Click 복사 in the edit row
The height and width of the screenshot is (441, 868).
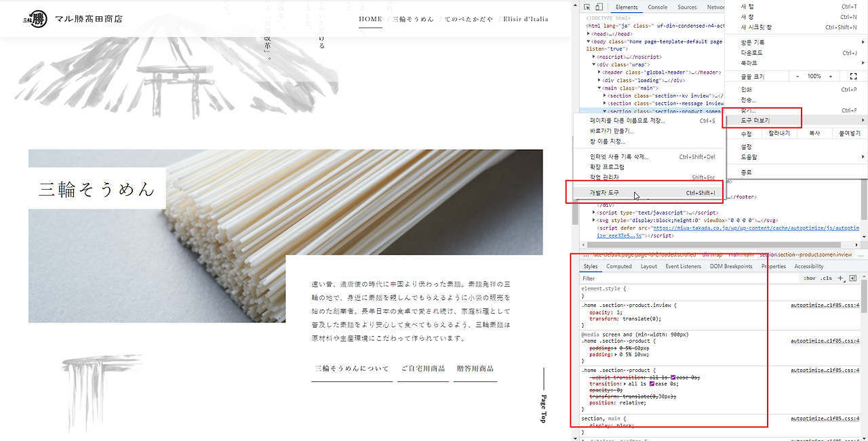pyautogui.click(x=814, y=133)
